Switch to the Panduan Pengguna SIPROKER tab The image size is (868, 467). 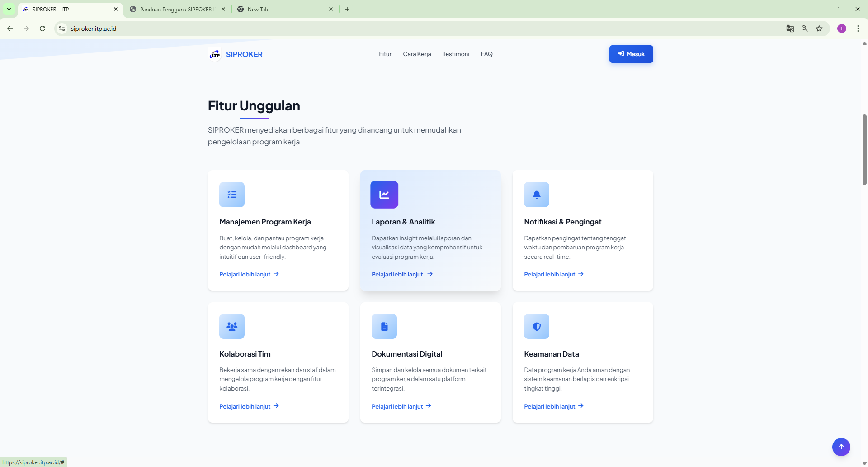tap(176, 9)
